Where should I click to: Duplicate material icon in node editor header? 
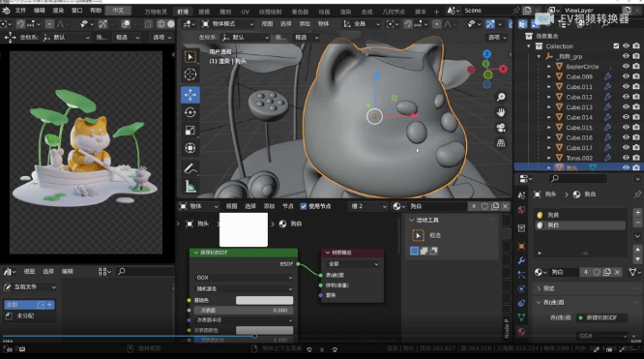point(495,206)
